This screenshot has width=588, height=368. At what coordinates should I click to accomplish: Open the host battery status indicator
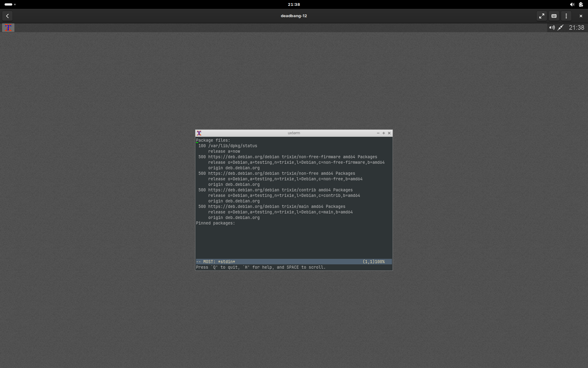click(581, 4)
